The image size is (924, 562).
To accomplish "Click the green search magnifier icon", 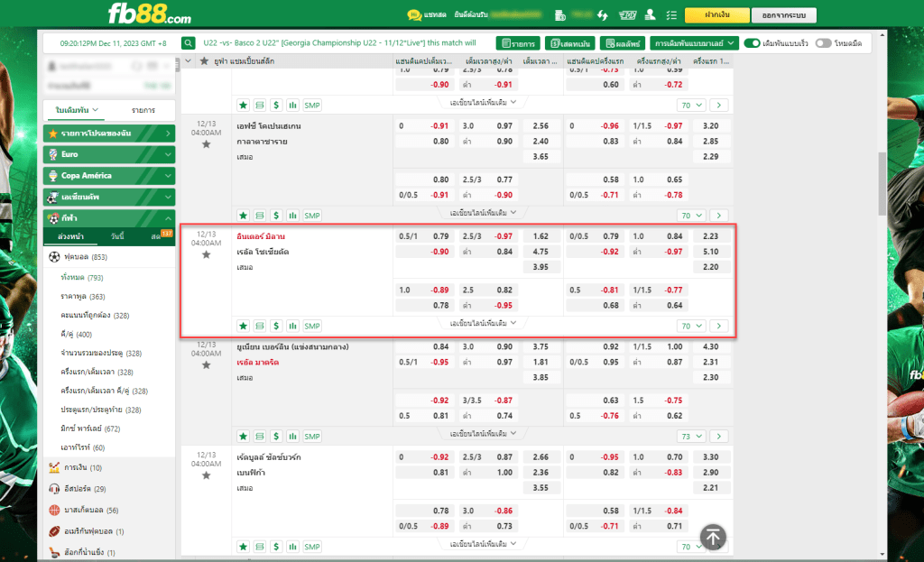I will coord(189,42).
